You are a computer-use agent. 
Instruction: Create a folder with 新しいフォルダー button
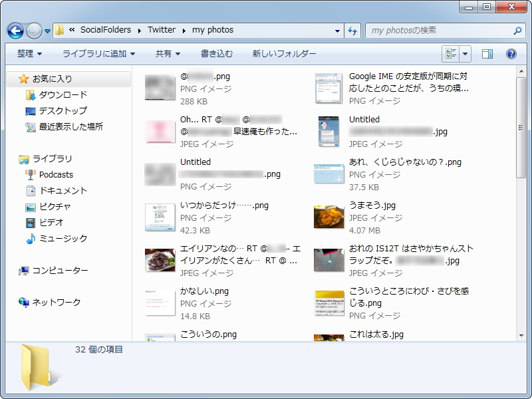tap(284, 53)
